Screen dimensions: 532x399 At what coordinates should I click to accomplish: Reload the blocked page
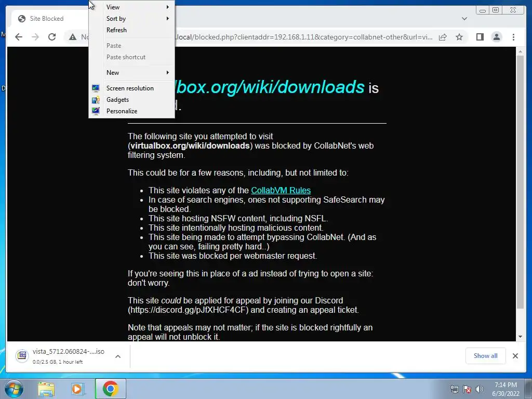tap(52, 37)
